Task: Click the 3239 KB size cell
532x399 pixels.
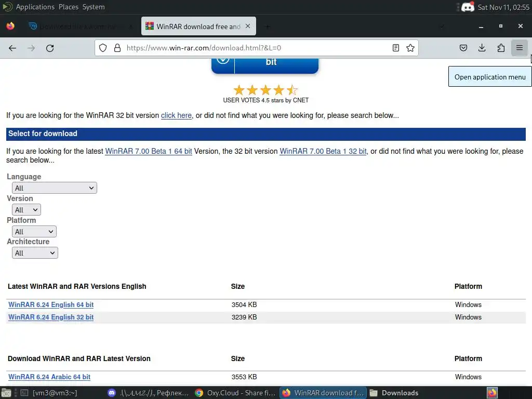Action: pos(244,317)
